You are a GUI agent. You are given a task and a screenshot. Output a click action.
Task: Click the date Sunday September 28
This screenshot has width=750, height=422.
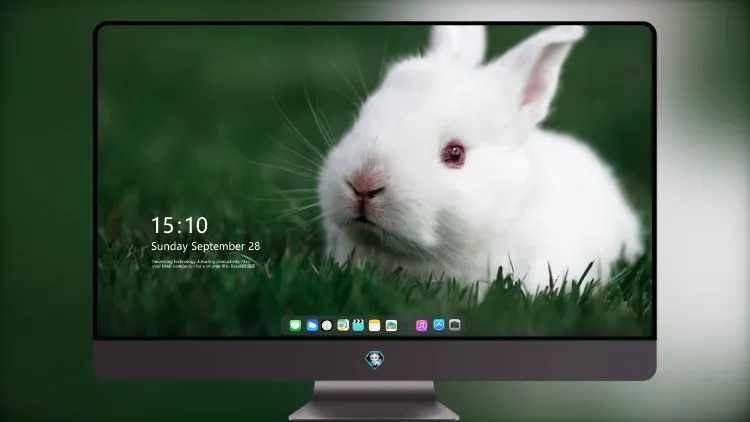pyautogui.click(x=206, y=246)
